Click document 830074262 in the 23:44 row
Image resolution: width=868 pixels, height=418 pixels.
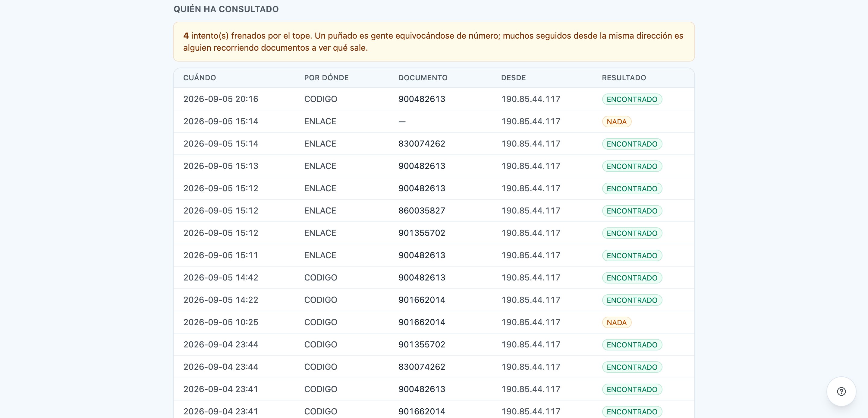(x=422, y=367)
